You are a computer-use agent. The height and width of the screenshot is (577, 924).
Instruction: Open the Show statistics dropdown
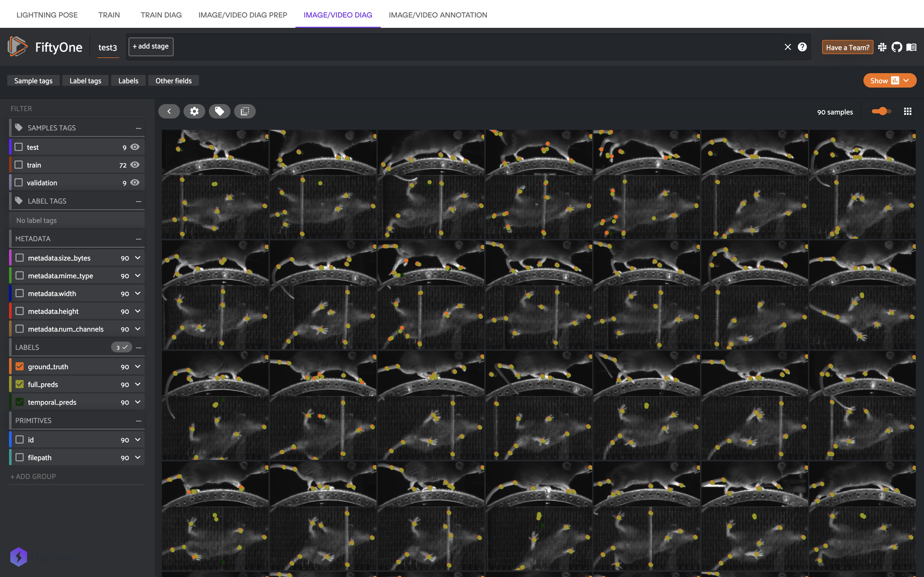point(889,81)
